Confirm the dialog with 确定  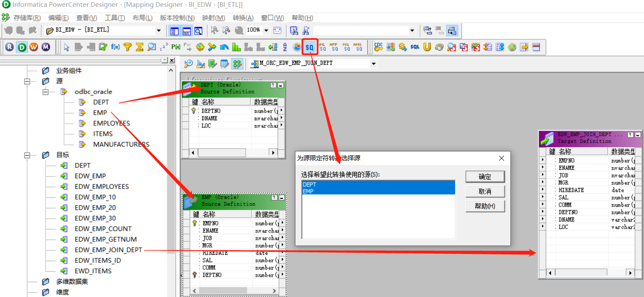(485, 177)
